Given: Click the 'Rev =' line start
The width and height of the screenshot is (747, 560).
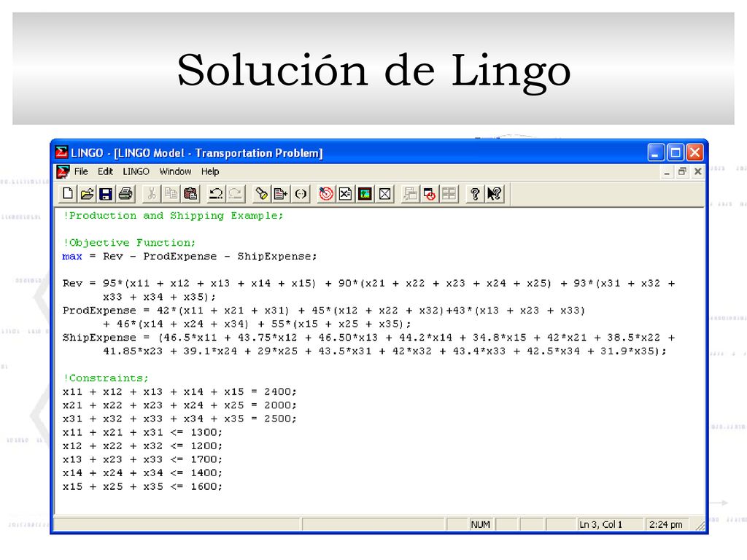Looking at the screenshot, I should (x=79, y=284).
